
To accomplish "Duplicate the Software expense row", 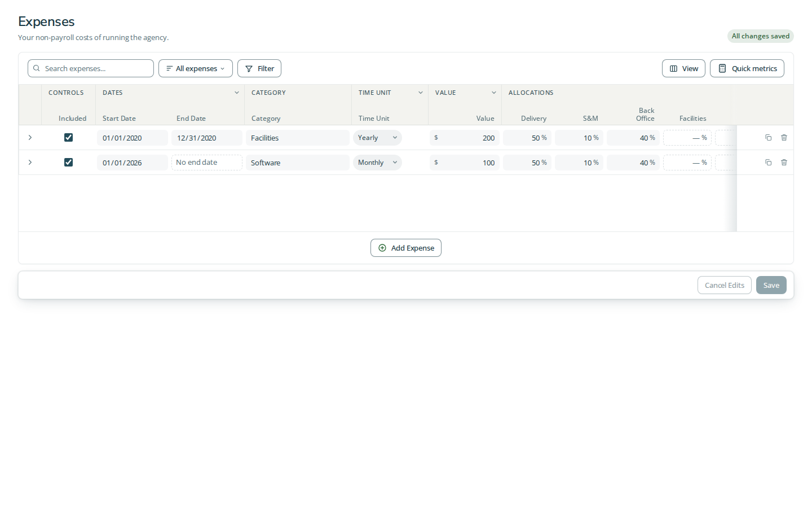I will (x=768, y=163).
